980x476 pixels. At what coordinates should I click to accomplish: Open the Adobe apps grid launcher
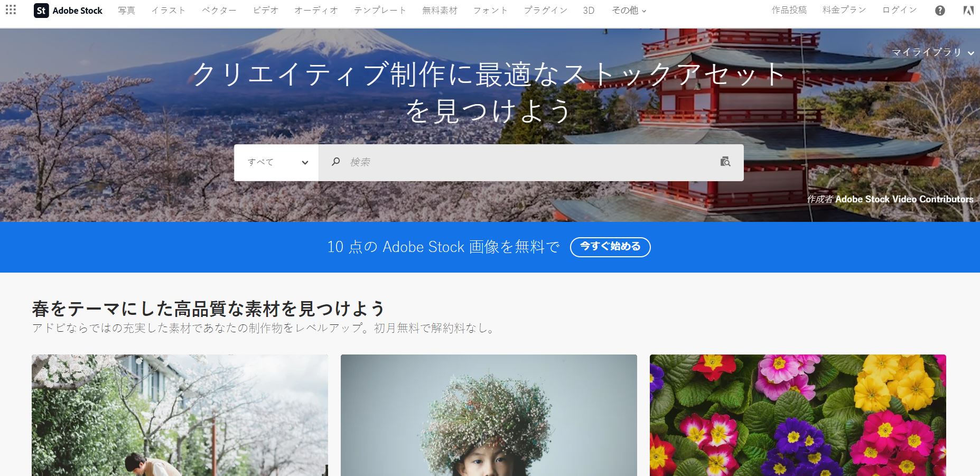point(11,10)
